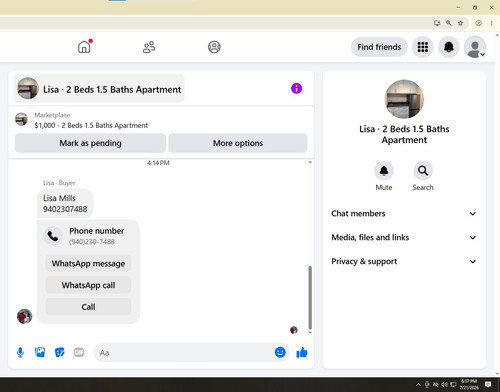Screen dimensions: 500x392
Task: Open the Notifications bell in header
Action: point(449,47)
